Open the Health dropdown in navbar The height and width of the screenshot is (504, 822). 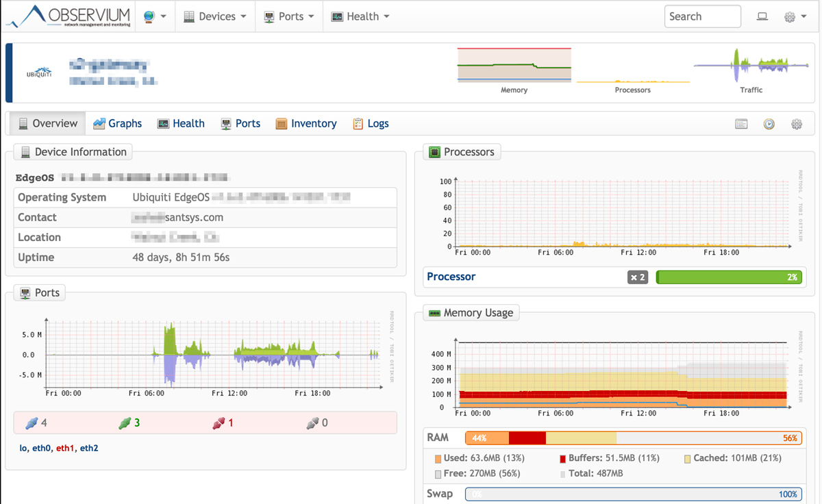tap(360, 16)
